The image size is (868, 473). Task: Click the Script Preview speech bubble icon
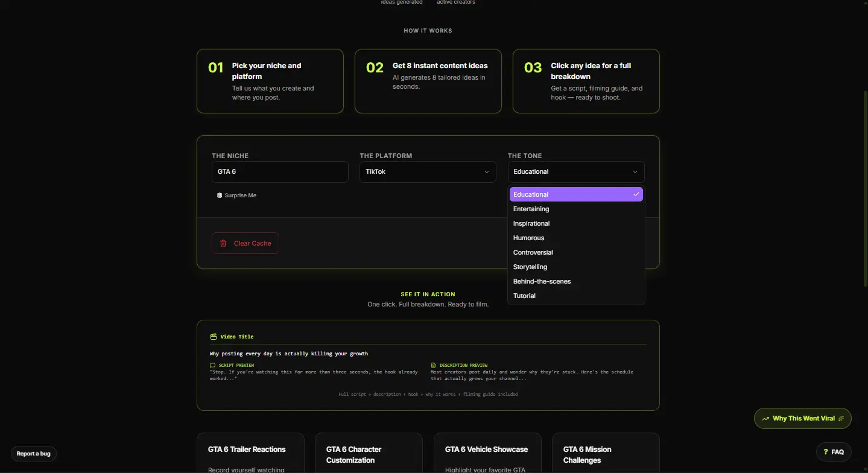(x=212, y=365)
